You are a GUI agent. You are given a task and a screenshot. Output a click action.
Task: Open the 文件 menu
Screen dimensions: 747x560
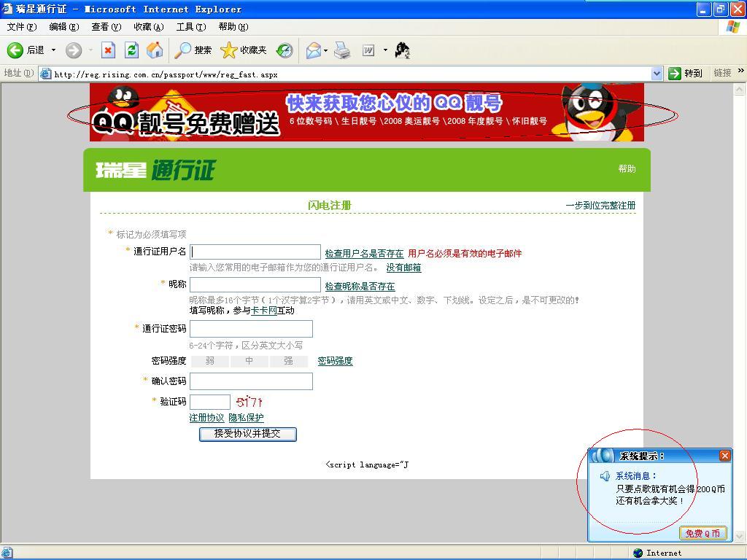(x=21, y=27)
